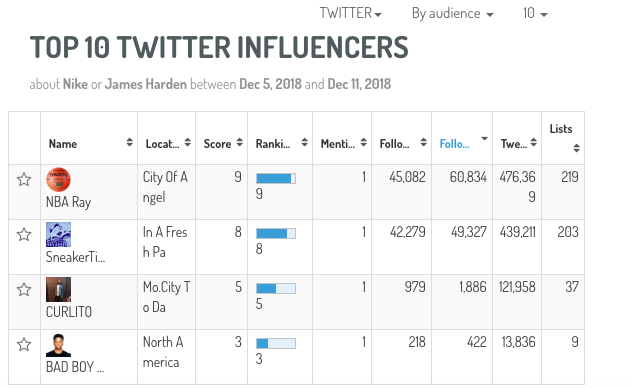Screen dimensions: 631x388
Task: Sort by Mentions column sort arrows
Action: (x=363, y=142)
